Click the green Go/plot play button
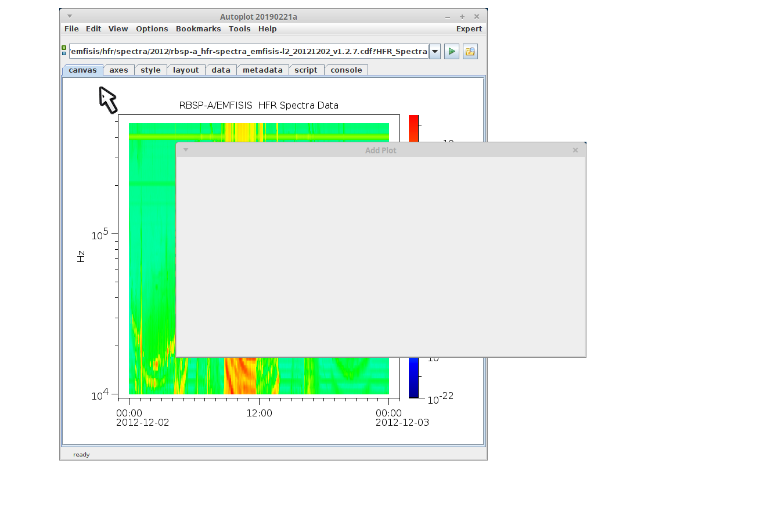781x532 pixels. pos(451,52)
